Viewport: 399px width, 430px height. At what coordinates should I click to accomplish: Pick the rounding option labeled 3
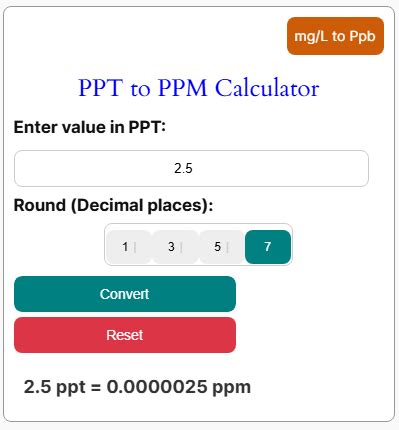coord(175,247)
